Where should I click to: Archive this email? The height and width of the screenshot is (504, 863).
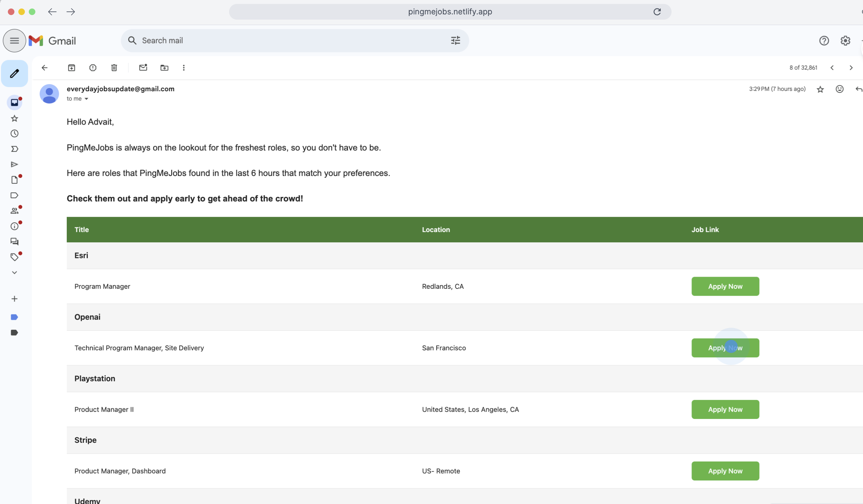[71, 68]
